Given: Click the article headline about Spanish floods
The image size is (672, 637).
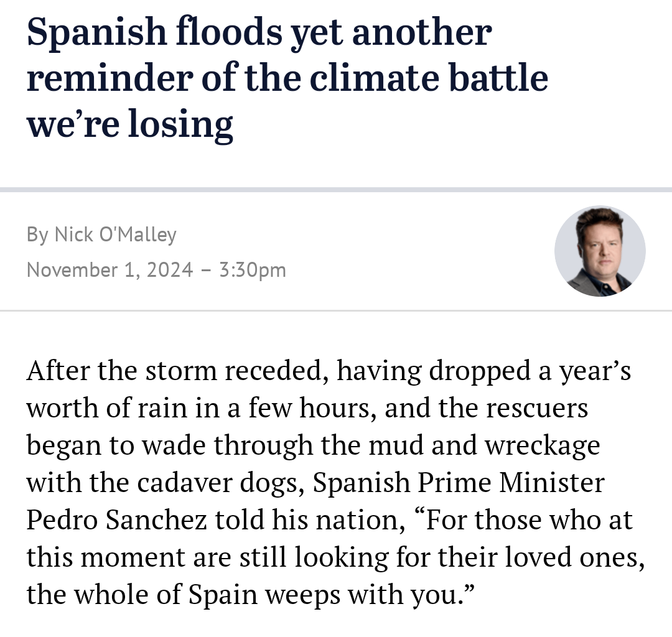Looking at the screenshot, I should point(287,78).
